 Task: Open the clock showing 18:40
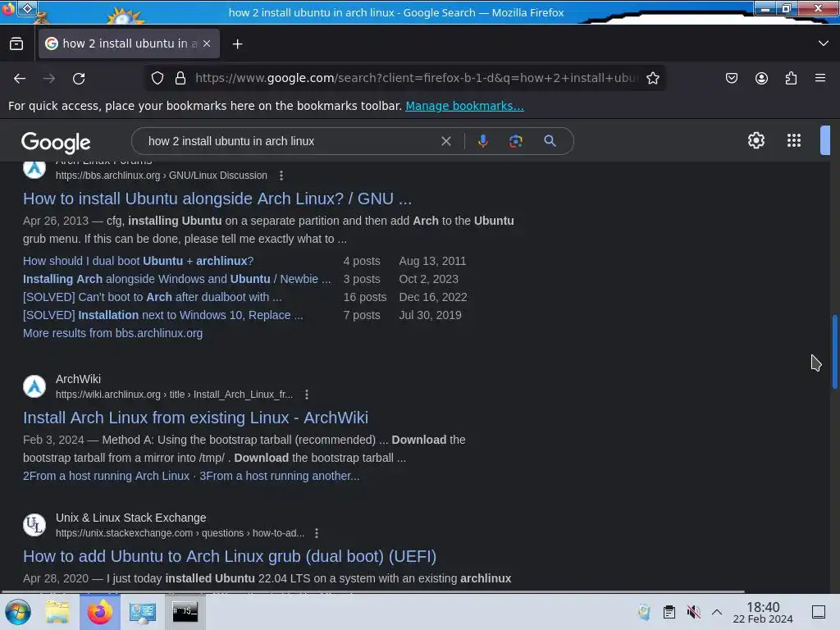coord(763,612)
